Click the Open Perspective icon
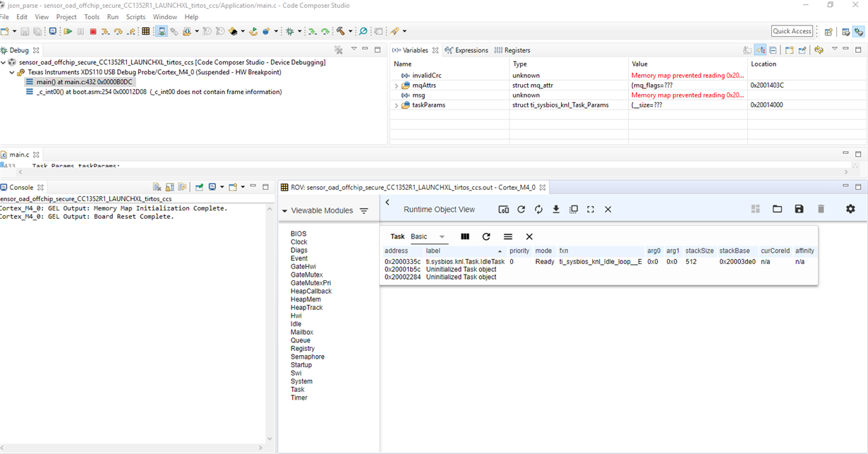This screenshot has height=454, width=868. point(828,31)
